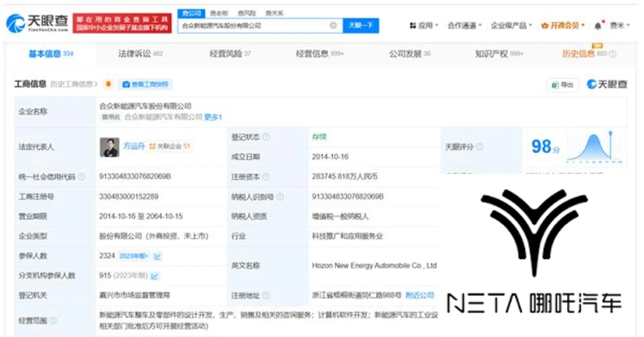
Task: Click trend chart icon beside 915 (2023年报)
Action: pos(155,276)
